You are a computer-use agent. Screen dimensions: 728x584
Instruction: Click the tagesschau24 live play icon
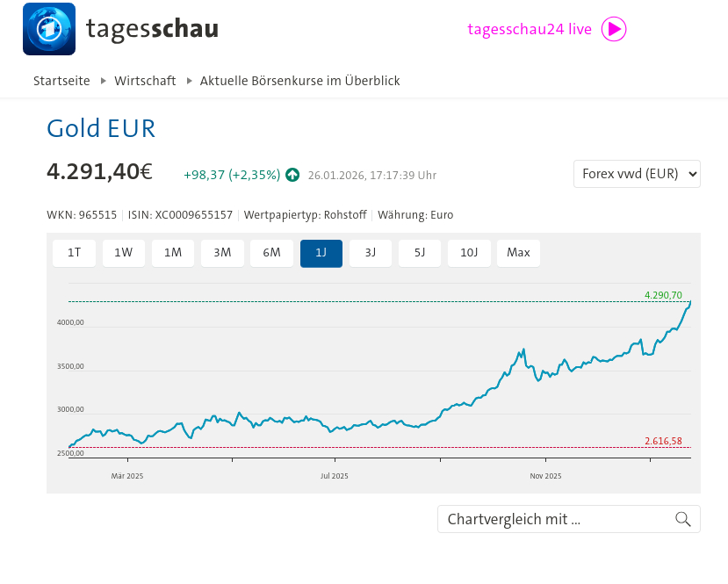[x=614, y=29]
